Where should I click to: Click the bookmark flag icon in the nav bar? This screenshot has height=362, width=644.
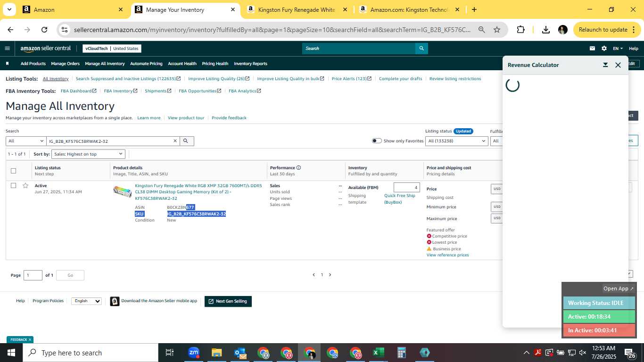[7, 64]
